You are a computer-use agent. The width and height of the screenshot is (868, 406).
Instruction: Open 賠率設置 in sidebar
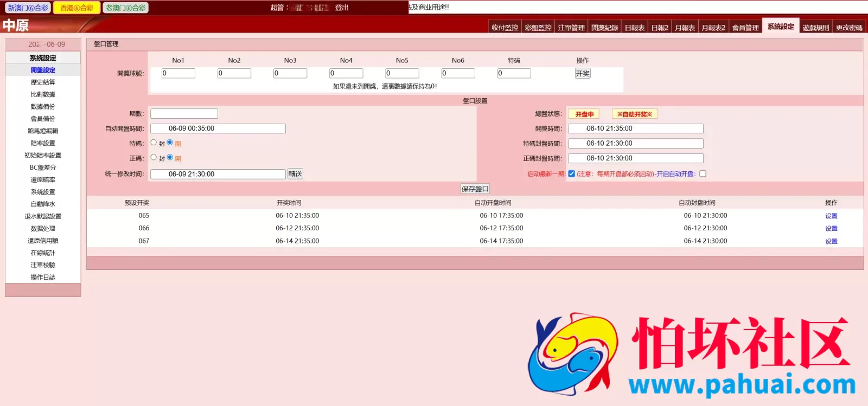[x=43, y=143]
